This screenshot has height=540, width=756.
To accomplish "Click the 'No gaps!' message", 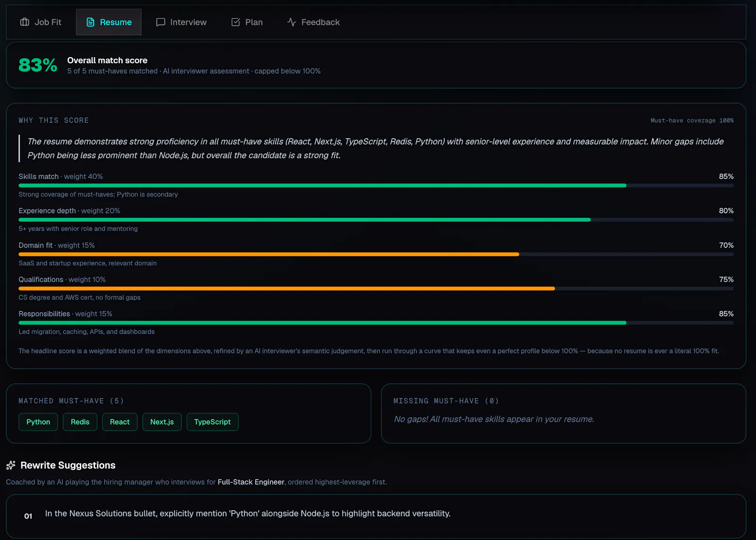I will pos(494,419).
